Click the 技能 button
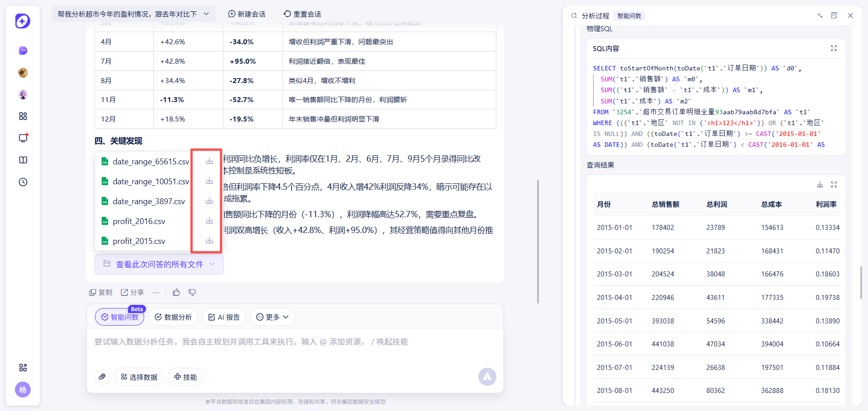 click(x=185, y=377)
